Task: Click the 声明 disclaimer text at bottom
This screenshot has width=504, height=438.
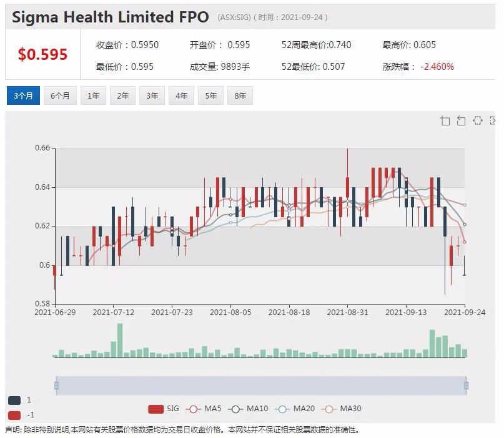Action: click(x=182, y=430)
